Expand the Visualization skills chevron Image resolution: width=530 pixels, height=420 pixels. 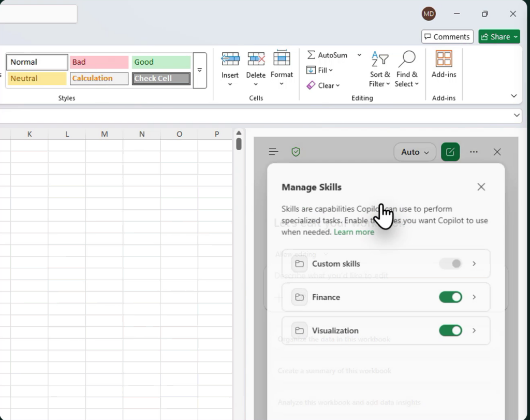[x=474, y=330]
